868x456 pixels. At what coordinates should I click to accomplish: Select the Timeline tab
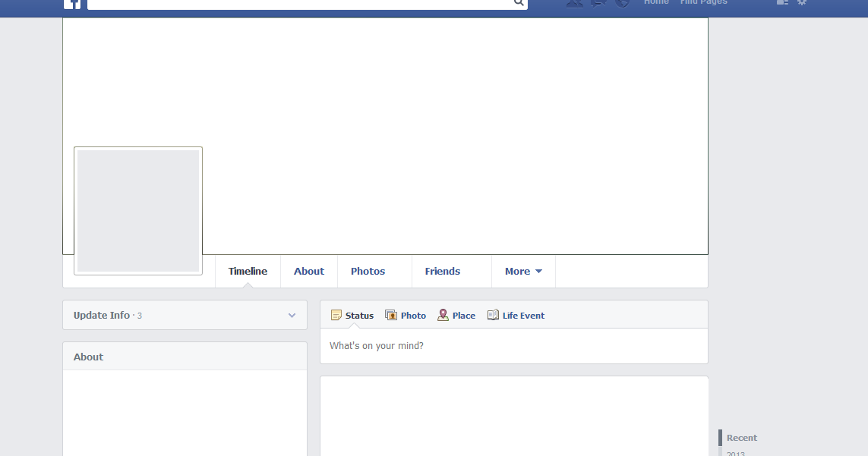tap(248, 271)
